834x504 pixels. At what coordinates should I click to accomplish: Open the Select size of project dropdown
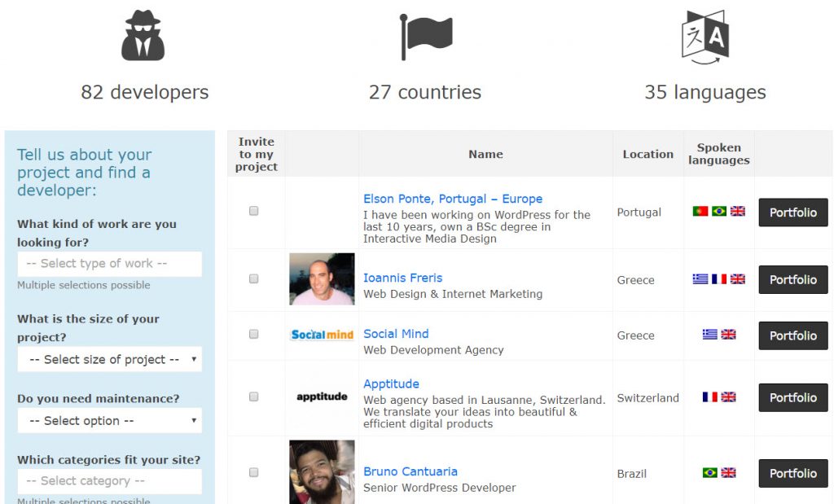click(109, 359)
